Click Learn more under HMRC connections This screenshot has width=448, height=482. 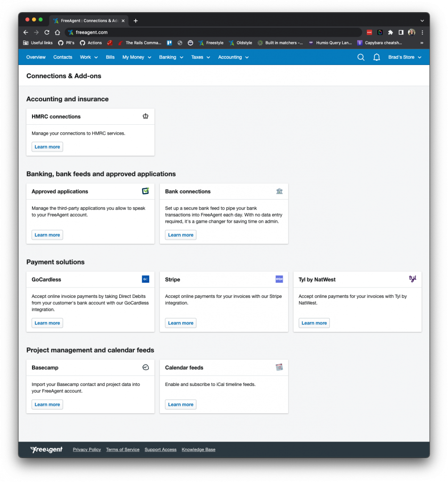click(x=47, y=147)
